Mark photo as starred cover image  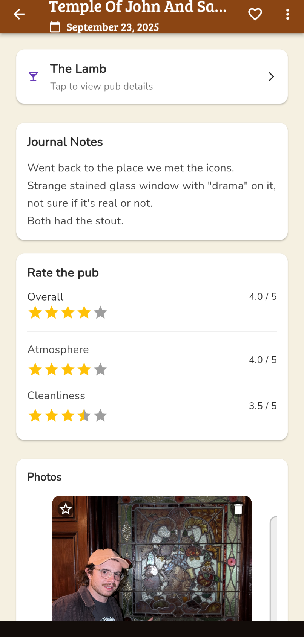66,509
